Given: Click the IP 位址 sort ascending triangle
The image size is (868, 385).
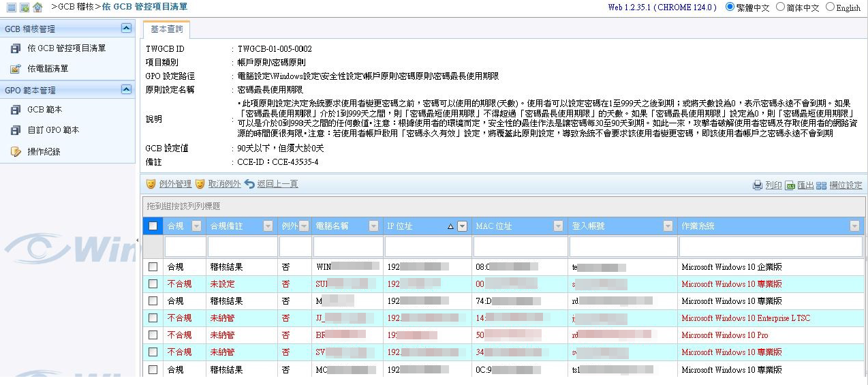Looking at the screenshot, I should (x=450, y=226).
